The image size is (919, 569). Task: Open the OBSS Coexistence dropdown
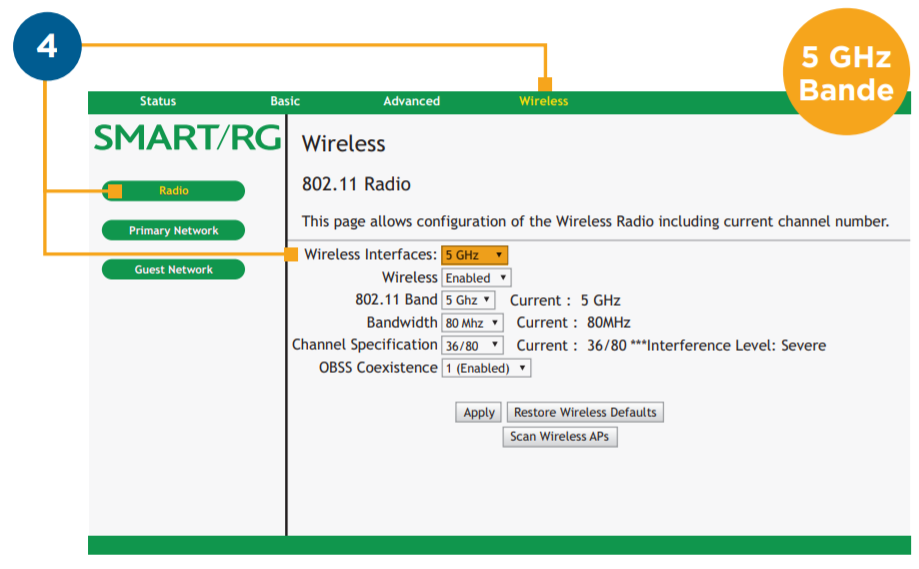pyautogui.click(x=485, y=368)
